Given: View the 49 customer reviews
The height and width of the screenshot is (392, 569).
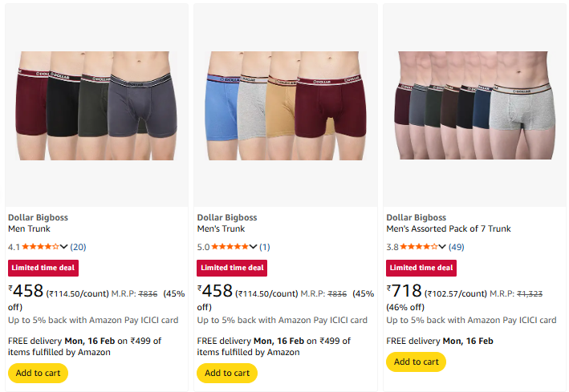Looking at the screenshot, I should [x=456, y=247].
